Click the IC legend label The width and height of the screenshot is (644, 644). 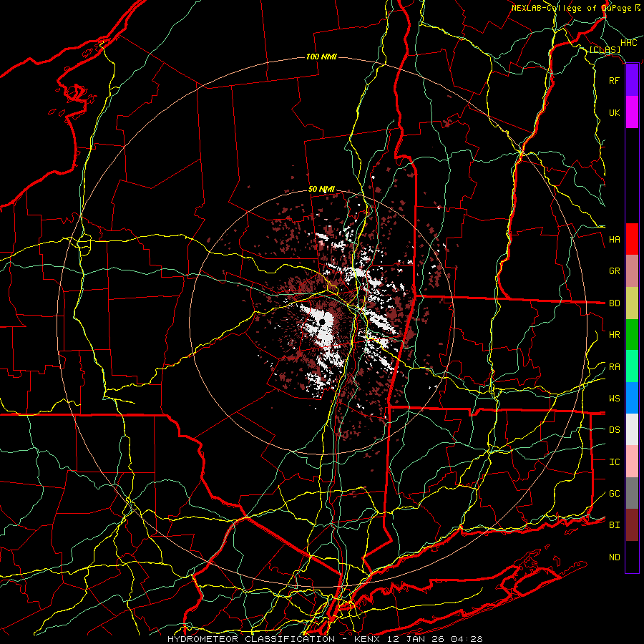(615, 462)
